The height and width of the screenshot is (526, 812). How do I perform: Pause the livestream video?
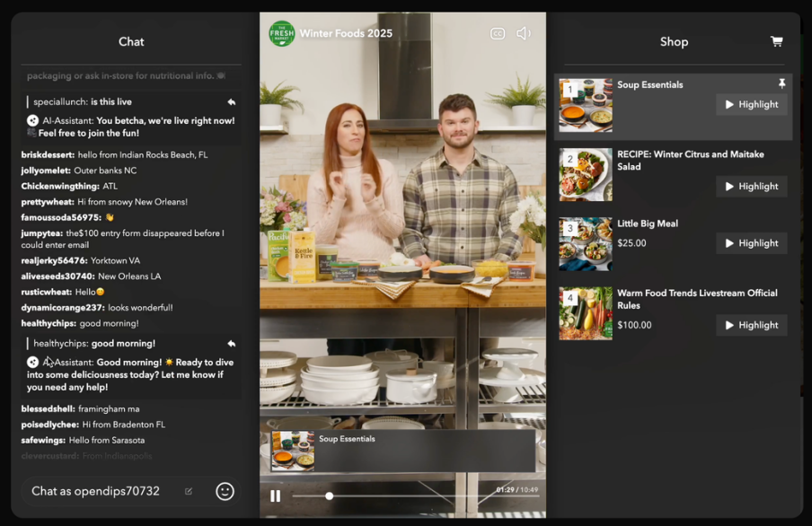tap(275, 495)
